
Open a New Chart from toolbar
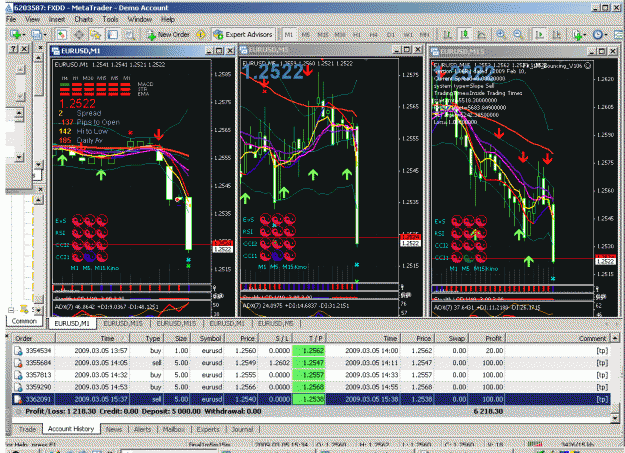point(16,35)
